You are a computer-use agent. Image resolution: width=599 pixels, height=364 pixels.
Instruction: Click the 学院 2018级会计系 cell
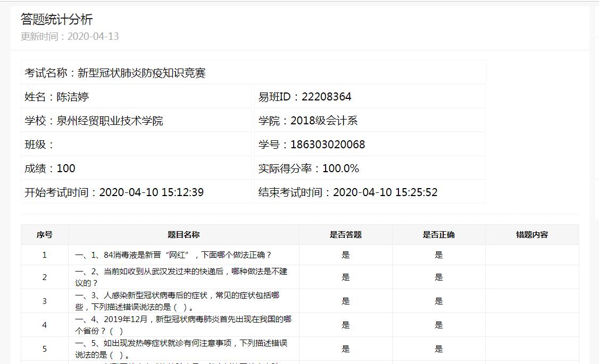pos(308,121)
